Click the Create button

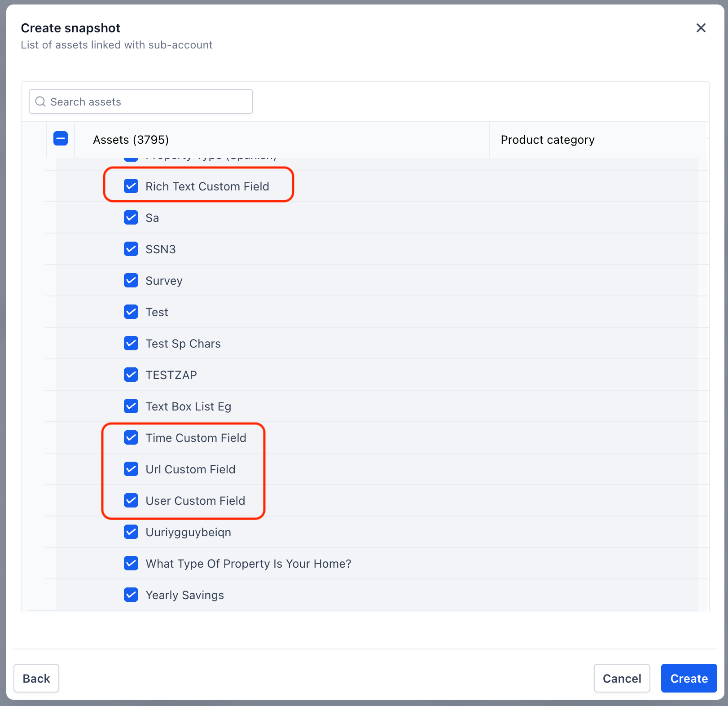689,678
